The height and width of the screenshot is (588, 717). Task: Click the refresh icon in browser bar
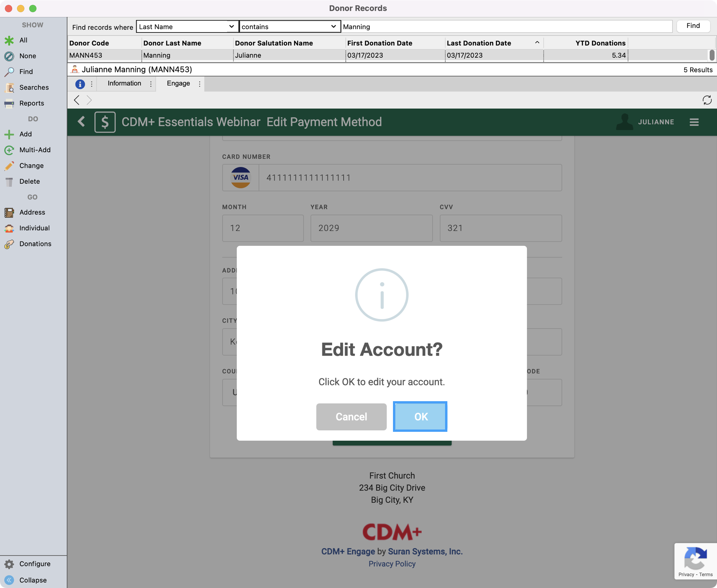click(x=707, y=100)
